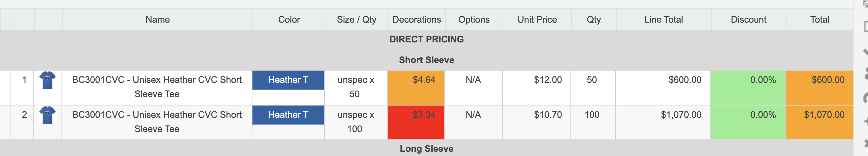This screenshot has height=156, width=868.
Task: Click the blue t-shirt thumbnail in row 2
Action: [x=47, y=115]
